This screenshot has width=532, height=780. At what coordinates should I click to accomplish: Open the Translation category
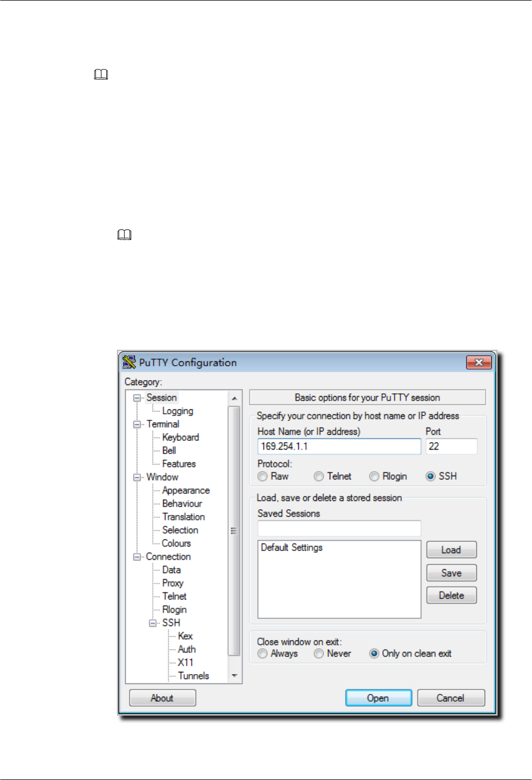coord(184,517)
